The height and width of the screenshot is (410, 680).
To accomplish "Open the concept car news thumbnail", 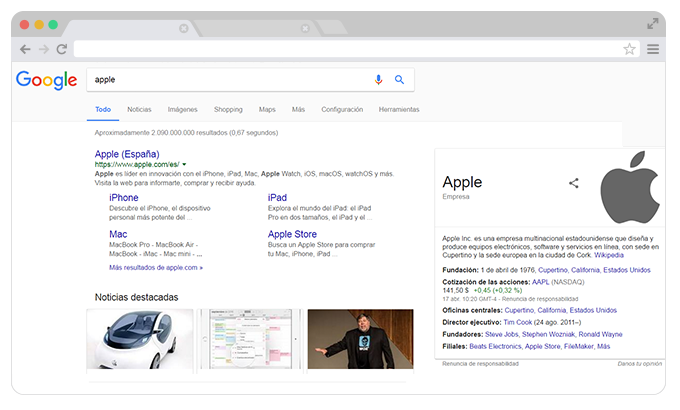I will 140,339.
